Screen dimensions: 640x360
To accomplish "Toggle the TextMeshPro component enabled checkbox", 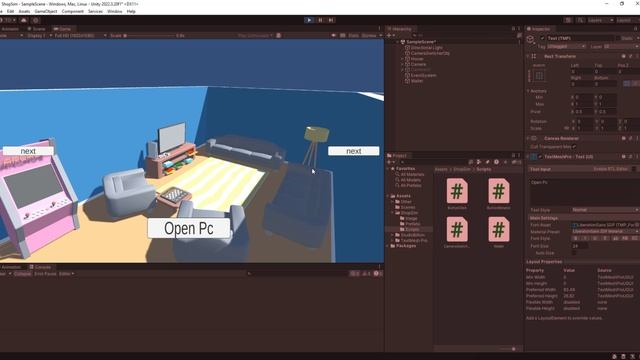I will coord(540,157).
